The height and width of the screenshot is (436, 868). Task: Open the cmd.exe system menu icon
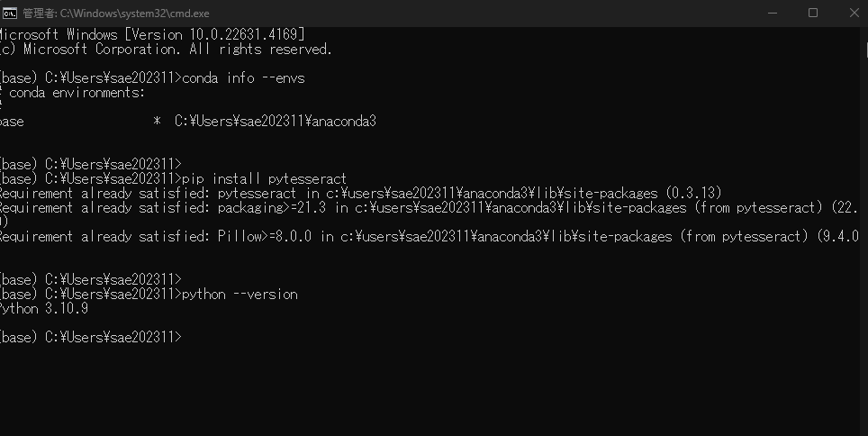pyautogui.click(x=9, y=14)
